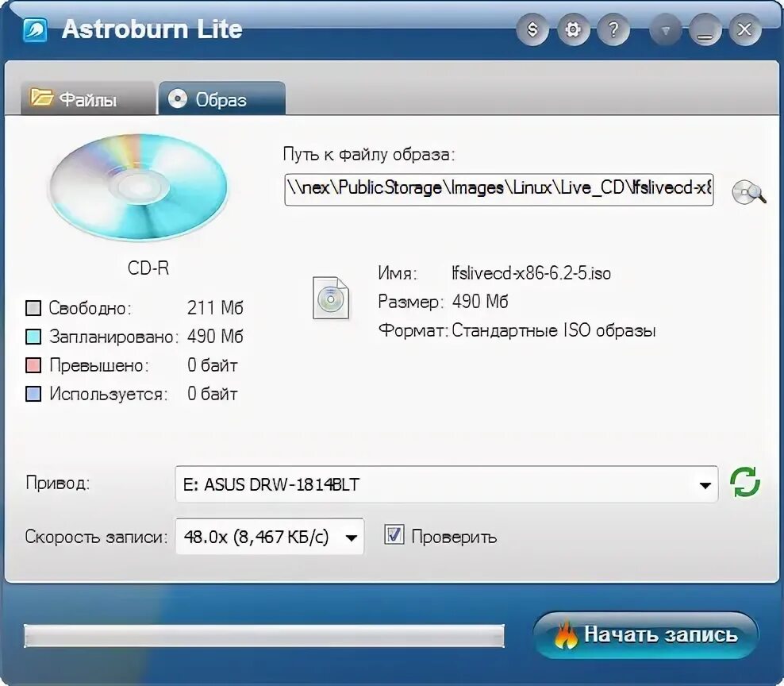The image size is (784, 686).
Task: Click the blue Используется color swatch
Action: 33,394
